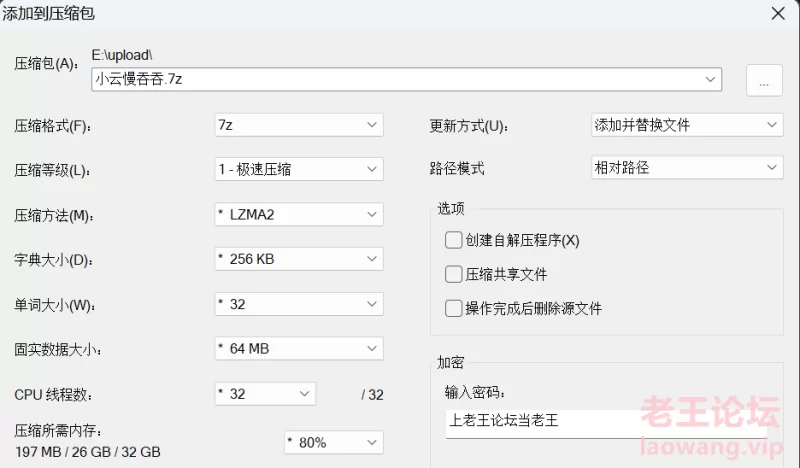The height and width of the screenshot is (468, 800).
Task: Open the archive name history dropdown arrow
Action: point(710,79)
